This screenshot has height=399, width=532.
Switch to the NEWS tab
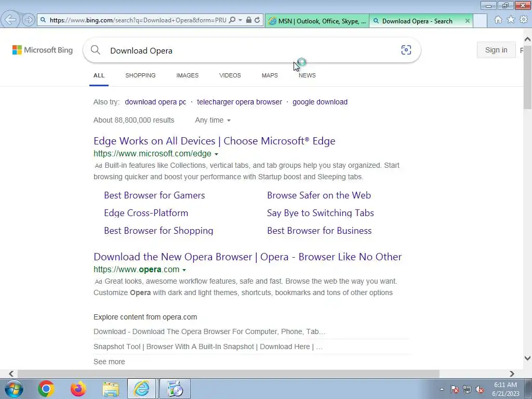[x=307, y=75]
